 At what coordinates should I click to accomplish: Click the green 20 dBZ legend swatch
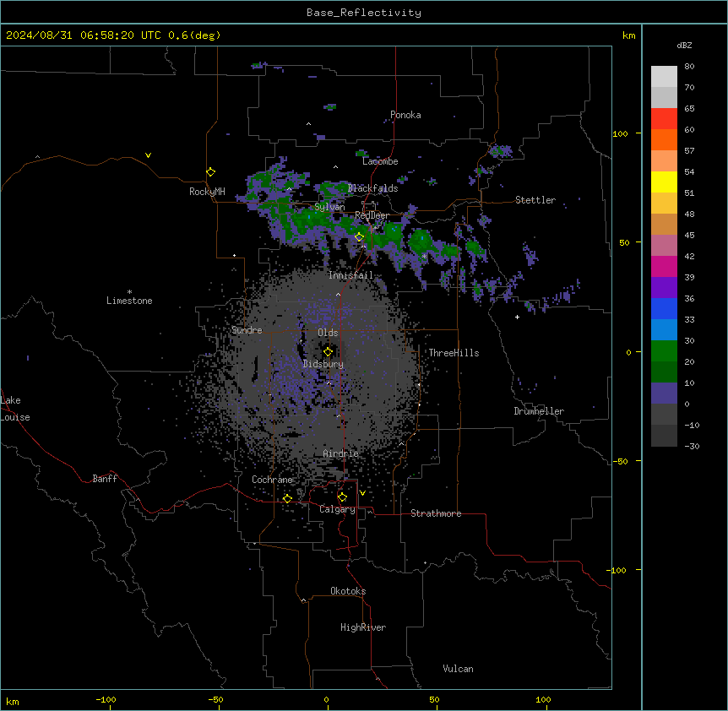coord(664,351)
